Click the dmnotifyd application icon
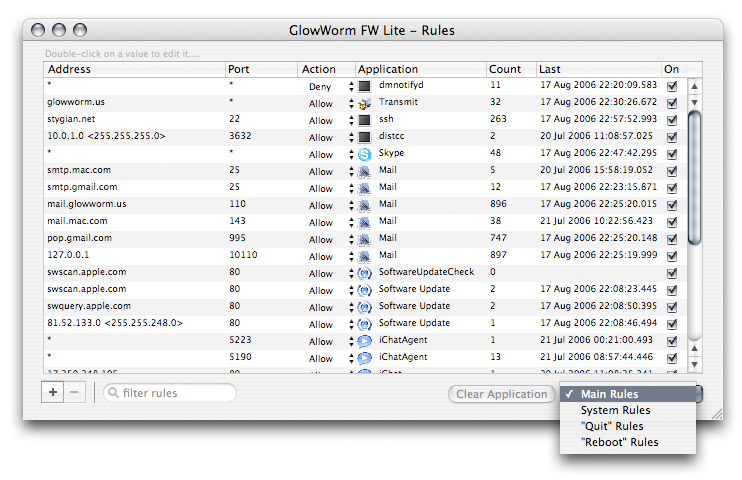742x480 pixels. point(364,86)
